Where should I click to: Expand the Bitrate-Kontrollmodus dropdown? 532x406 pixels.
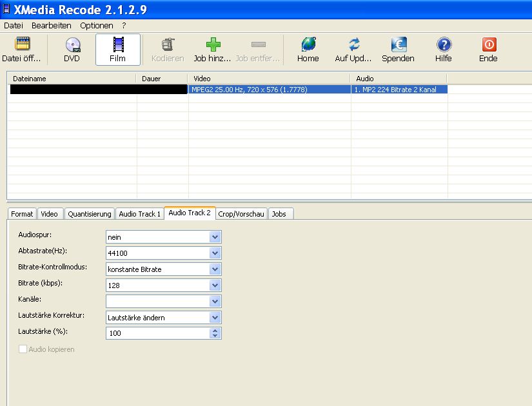click(x=215, y=269)
